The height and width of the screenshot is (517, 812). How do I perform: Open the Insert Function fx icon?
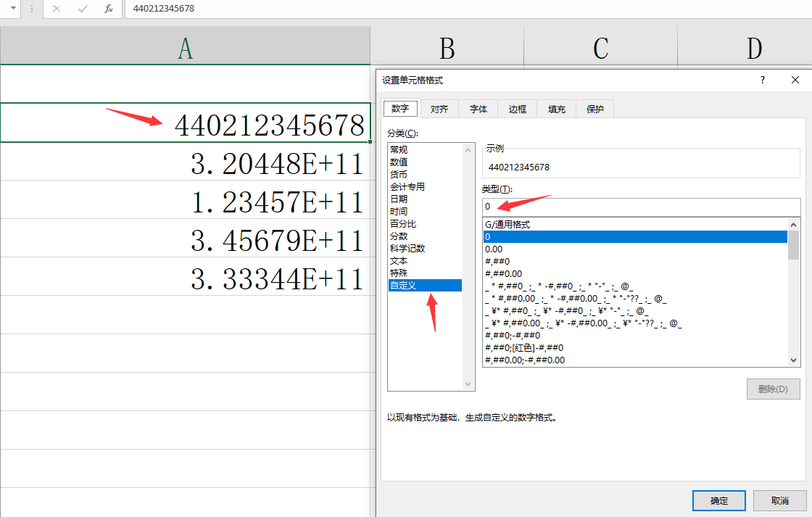point(109,9)
